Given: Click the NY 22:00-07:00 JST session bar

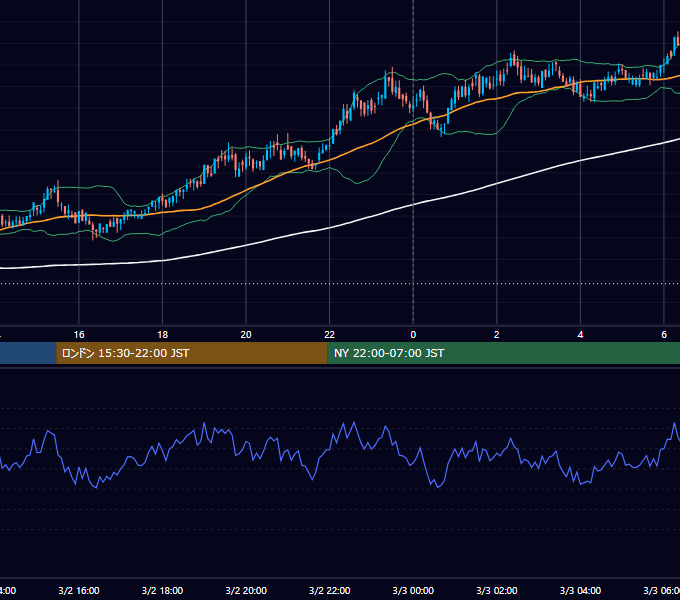Looking at the screenshot, I should [503, 353].
